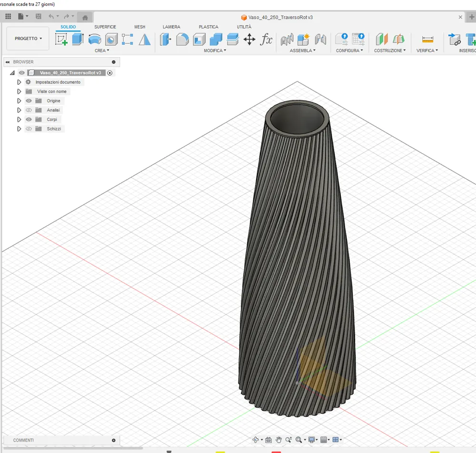This screenshot has height=453, width=476.
Task: Switch to the MESH tab
Action: point(139,27)
